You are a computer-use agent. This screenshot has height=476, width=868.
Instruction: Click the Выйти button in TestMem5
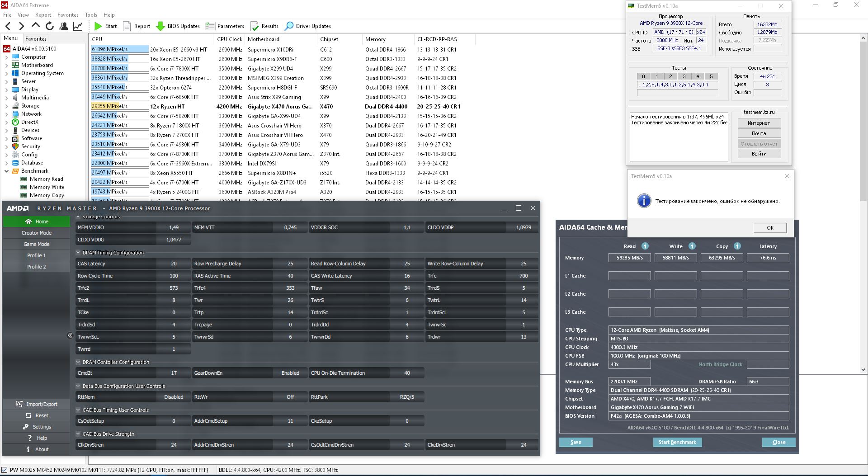pyautogui.click(x=759, y=154)
